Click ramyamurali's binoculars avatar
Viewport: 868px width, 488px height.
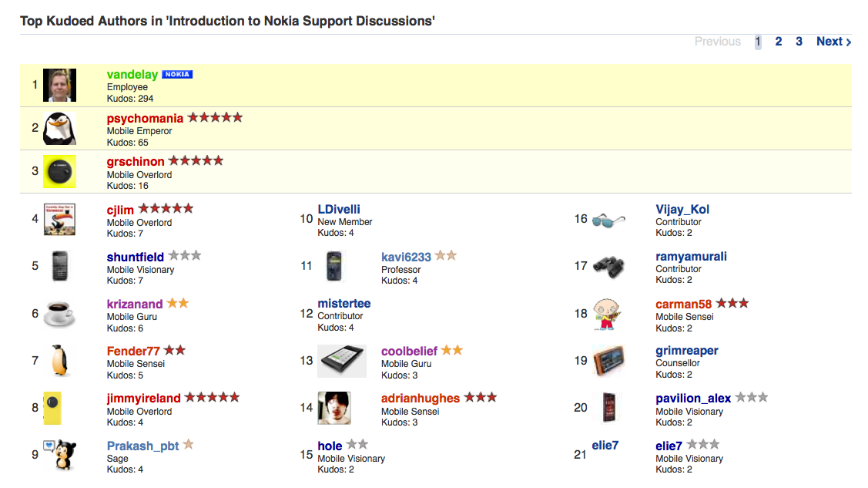pos(608,266)
